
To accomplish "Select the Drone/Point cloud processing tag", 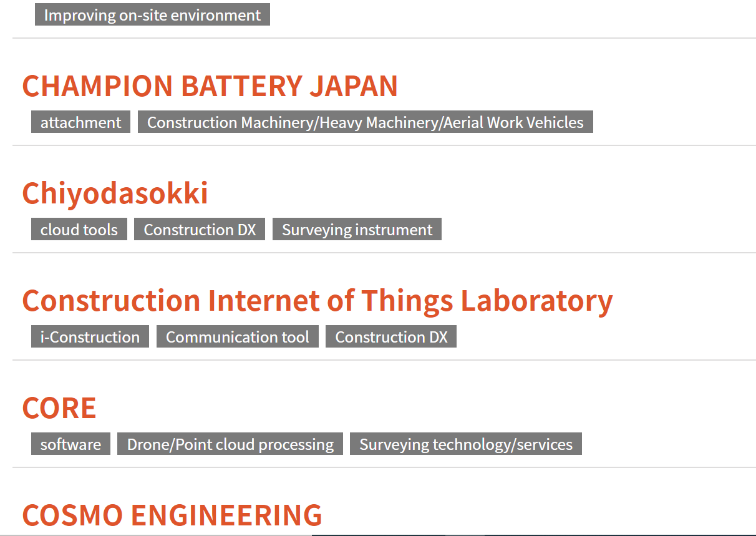I will (x=230, y=444).
